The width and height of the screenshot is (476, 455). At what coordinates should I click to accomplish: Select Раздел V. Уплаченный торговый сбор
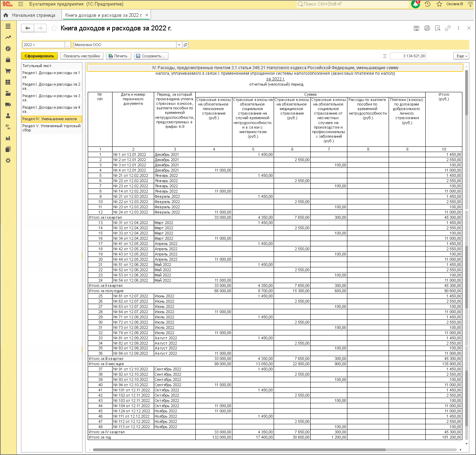click(x=51, y=128)
